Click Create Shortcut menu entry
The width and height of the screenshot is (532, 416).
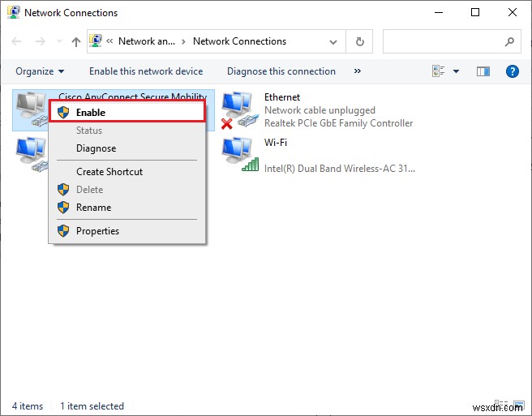pyautogui.click(x=127, y=172)
